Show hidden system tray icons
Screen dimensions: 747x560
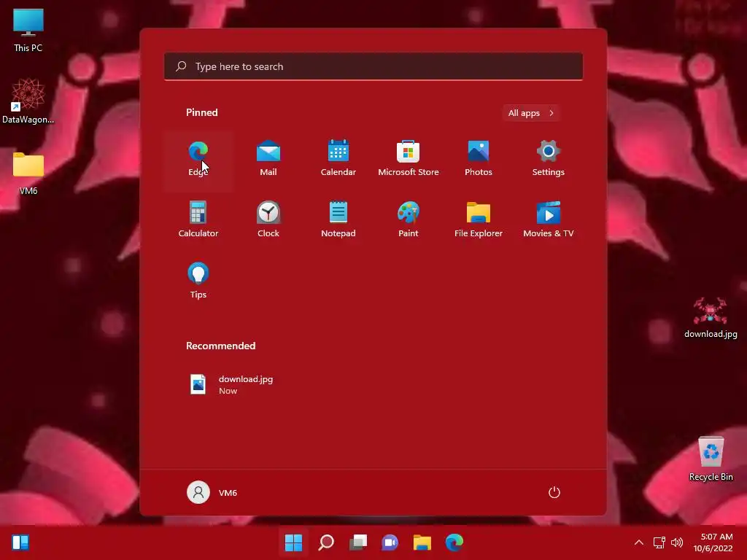tap(639, 542)
